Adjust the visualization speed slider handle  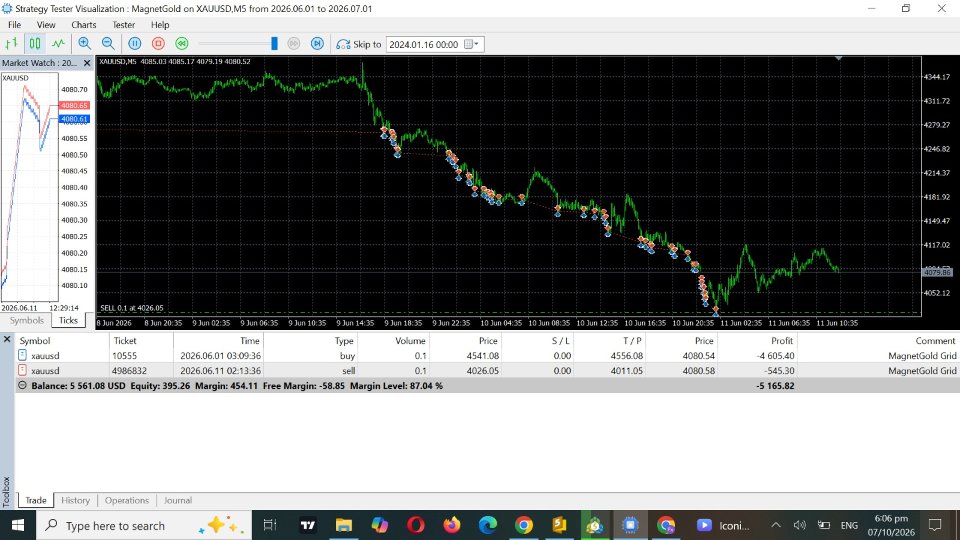274,43
